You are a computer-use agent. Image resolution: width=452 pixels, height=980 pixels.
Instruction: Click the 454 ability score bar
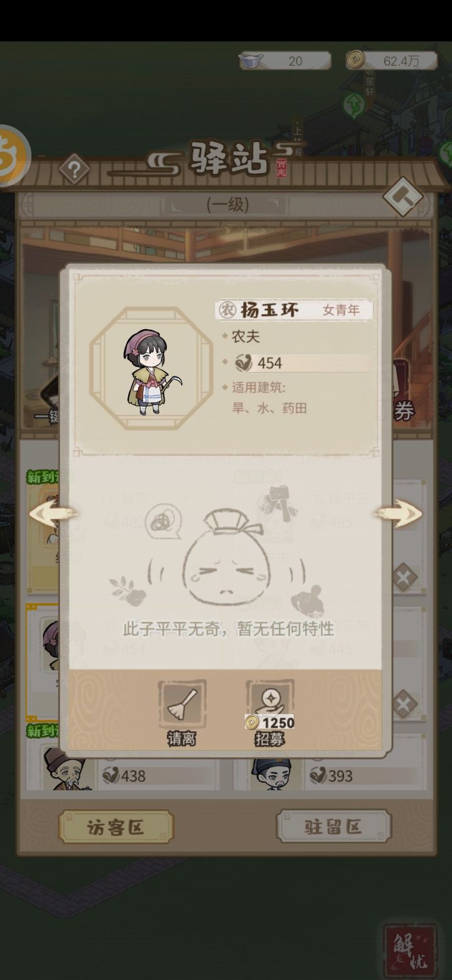click(x=301, y=362)
